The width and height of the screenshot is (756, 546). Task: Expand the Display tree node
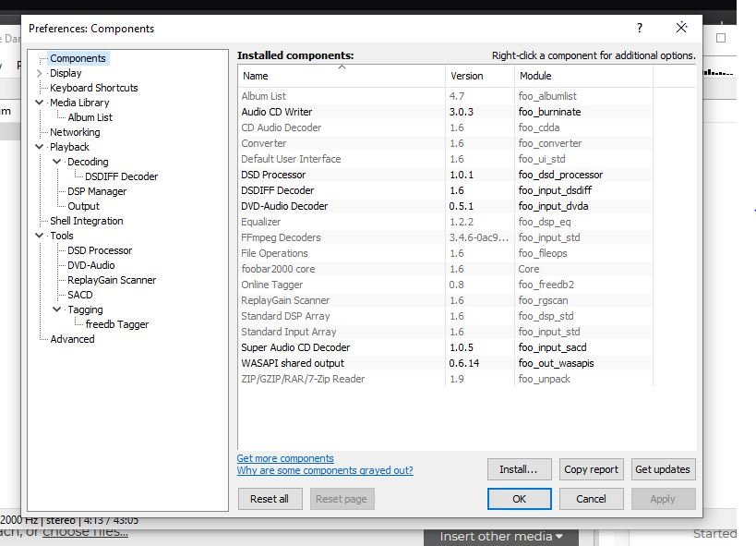pyautogui.click(x=38, y=72)
